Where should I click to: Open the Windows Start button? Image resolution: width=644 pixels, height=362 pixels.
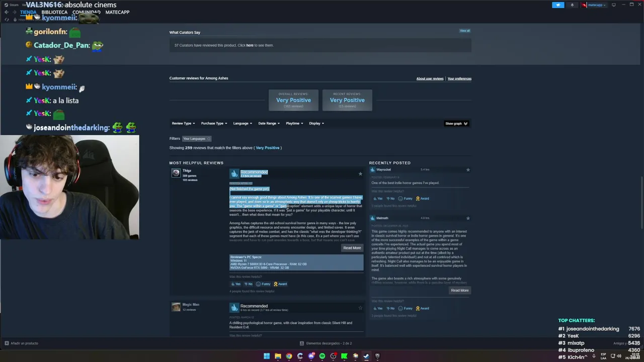pyautogui.click(x=267, y=356)
